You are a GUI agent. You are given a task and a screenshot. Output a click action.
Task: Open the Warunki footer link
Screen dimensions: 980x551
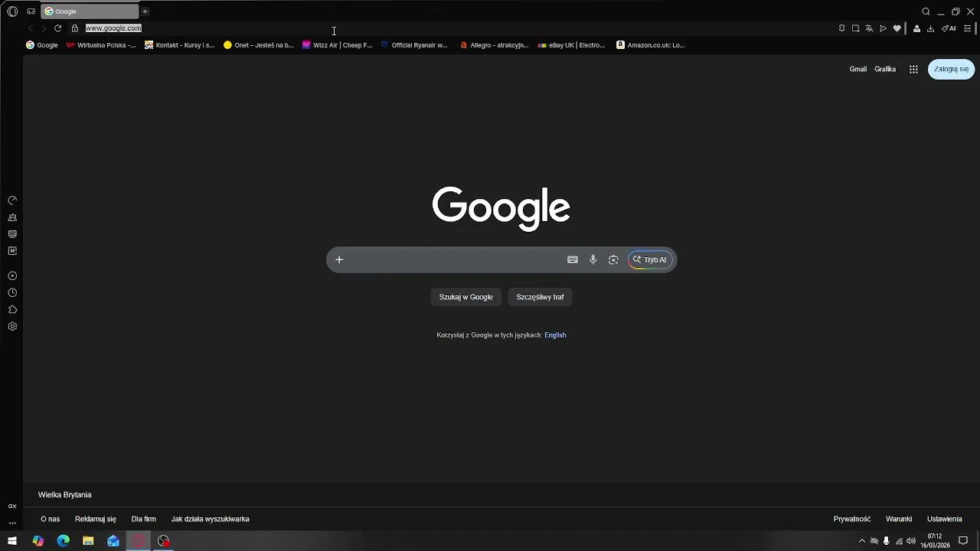(899, 519)
